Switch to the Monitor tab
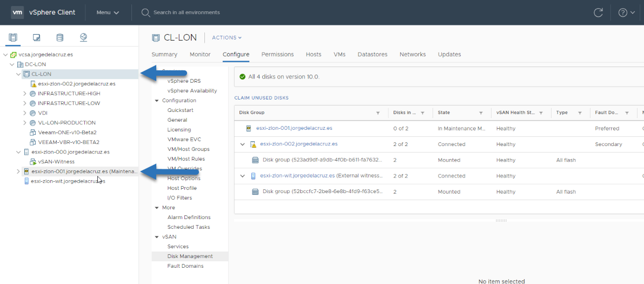The image size is (644, 284). [x=200, y=54]
